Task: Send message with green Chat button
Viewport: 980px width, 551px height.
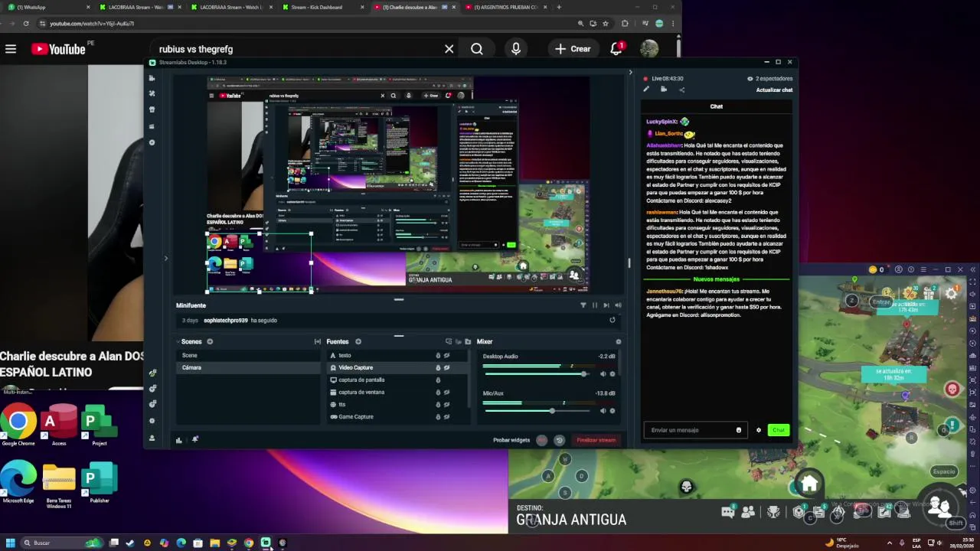Action: click(x=779, y=430)
